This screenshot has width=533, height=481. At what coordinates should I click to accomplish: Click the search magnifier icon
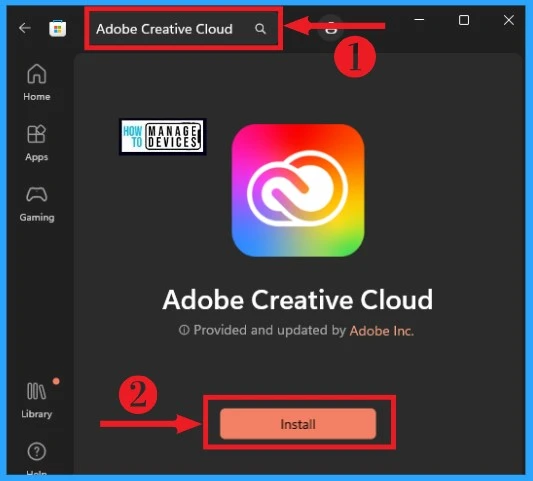[260, 29]
